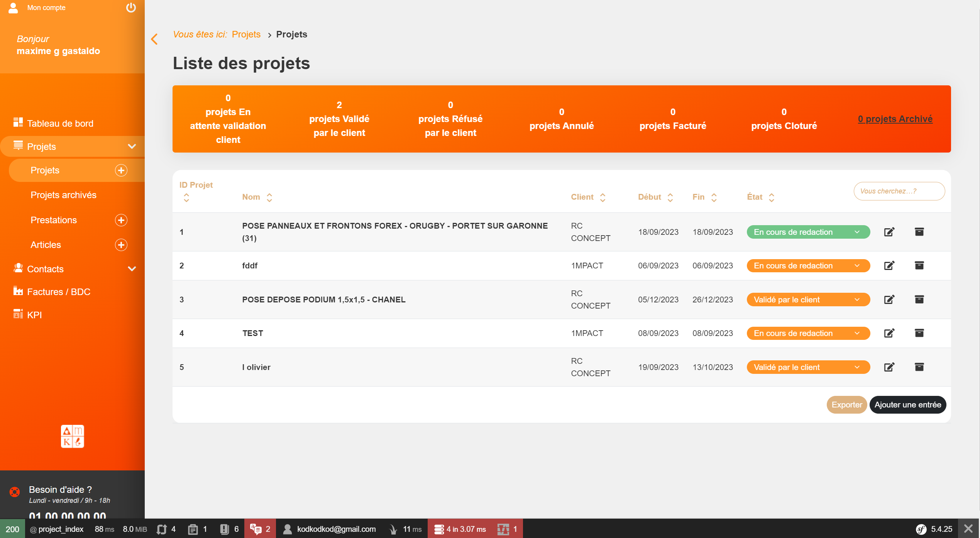Open État dropdown for l olivier project
The height and width of the screenshot is (538, 980).
[808, 367]
